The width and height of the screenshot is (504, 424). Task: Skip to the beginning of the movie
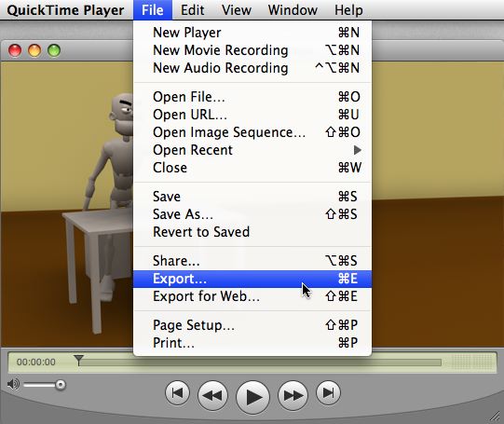pyautogui.click(x=177, y=393)
